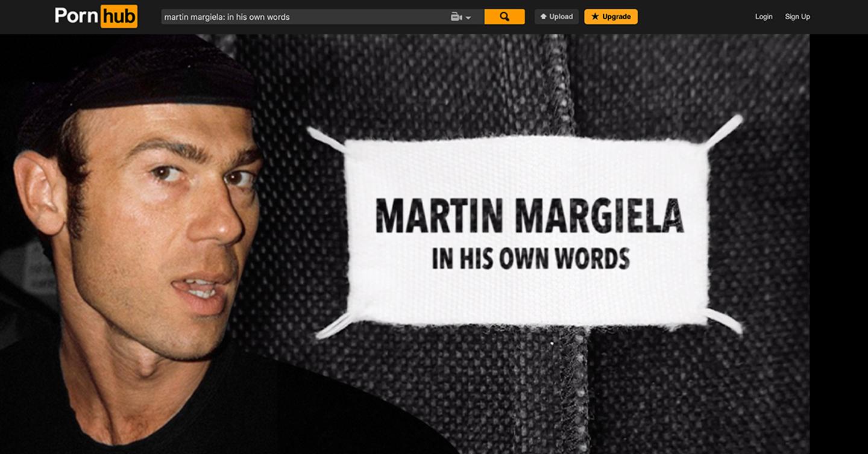Click the orange magnifier search button

(505, 17)
